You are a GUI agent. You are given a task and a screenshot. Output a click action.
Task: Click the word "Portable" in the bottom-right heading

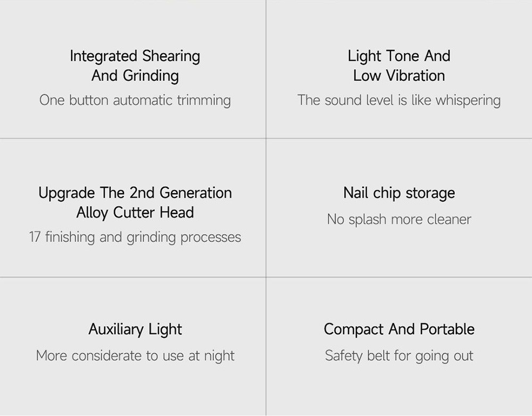[x=447, y=329]
